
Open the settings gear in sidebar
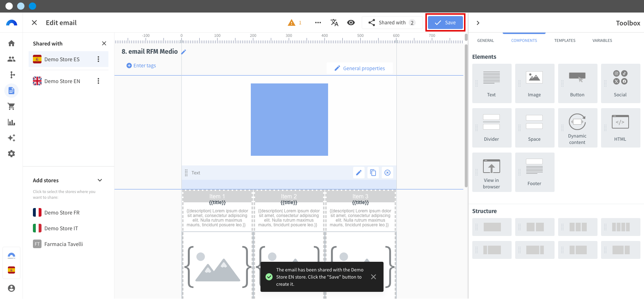11,154
